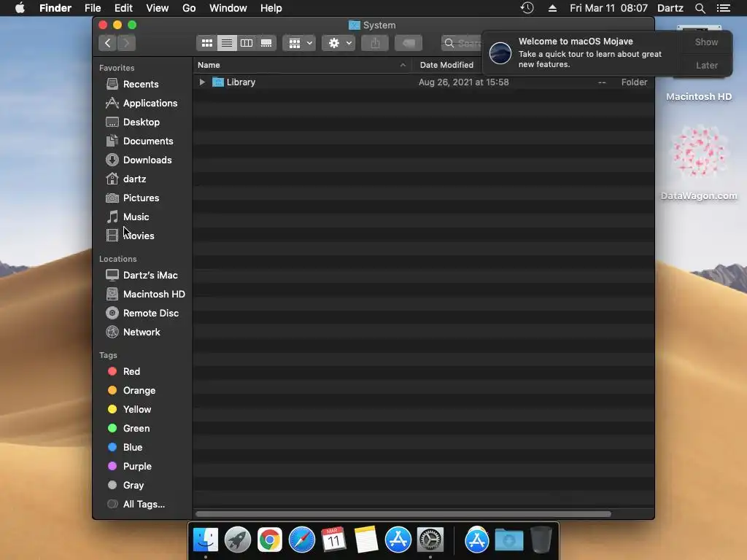The width and height of the screenshot is (747, 560).
Task: Click the Time Machine menu bar icon
Action: pos(527,8)
